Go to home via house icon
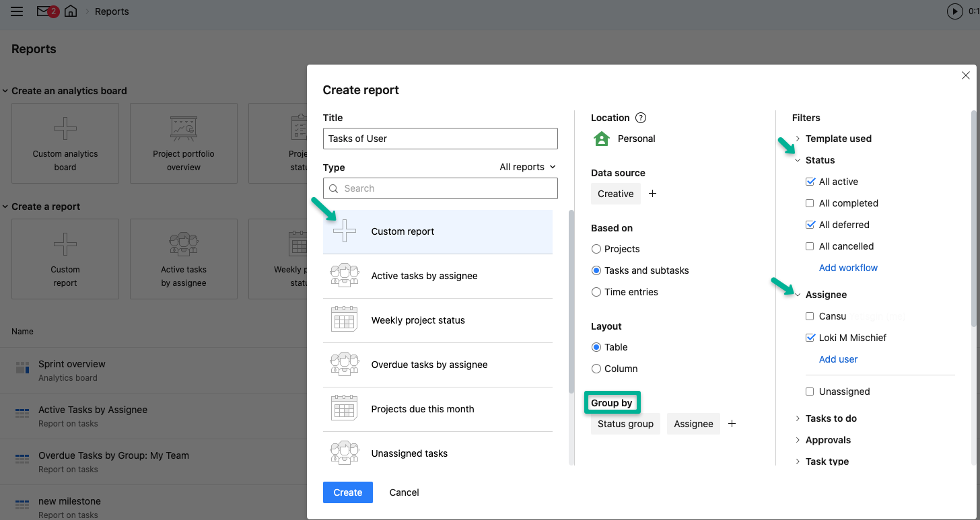Image resolution: width=980 pixels, height=520 pixels. (71, 11)
